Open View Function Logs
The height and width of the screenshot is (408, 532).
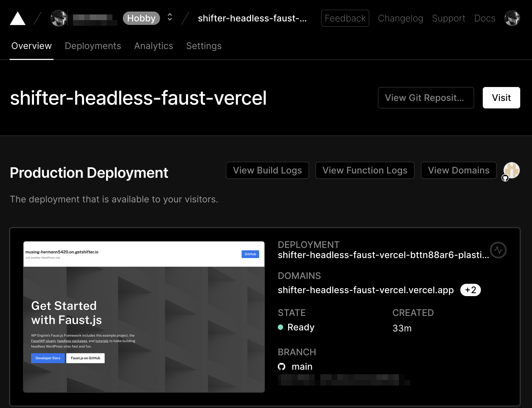[x=365, y=170]
